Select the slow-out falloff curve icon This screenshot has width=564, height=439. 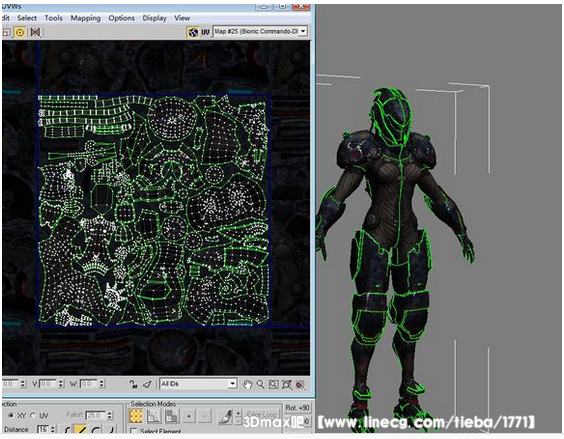point(96,430)
